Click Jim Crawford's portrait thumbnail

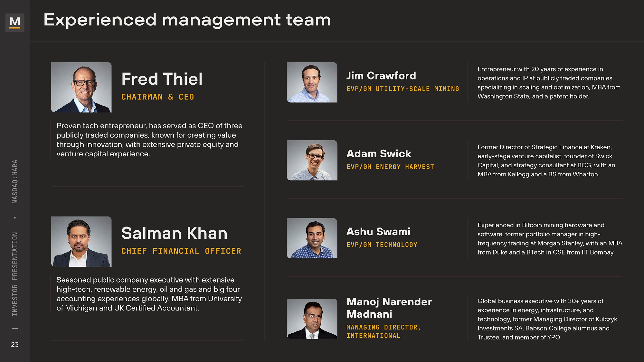(x=312, y=82)
